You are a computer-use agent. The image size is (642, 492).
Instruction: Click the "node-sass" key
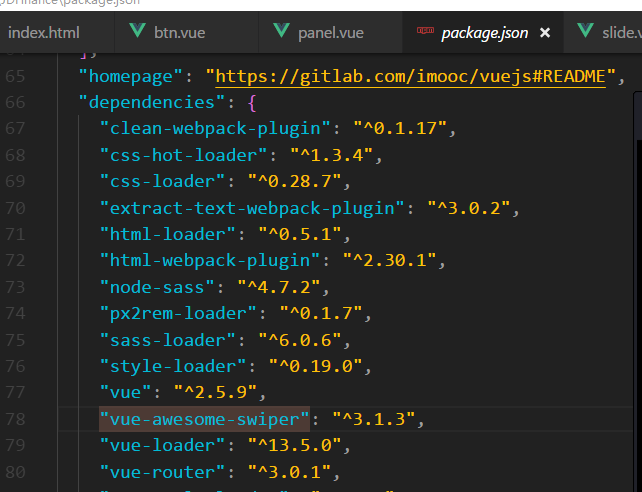tap(157, 287)
